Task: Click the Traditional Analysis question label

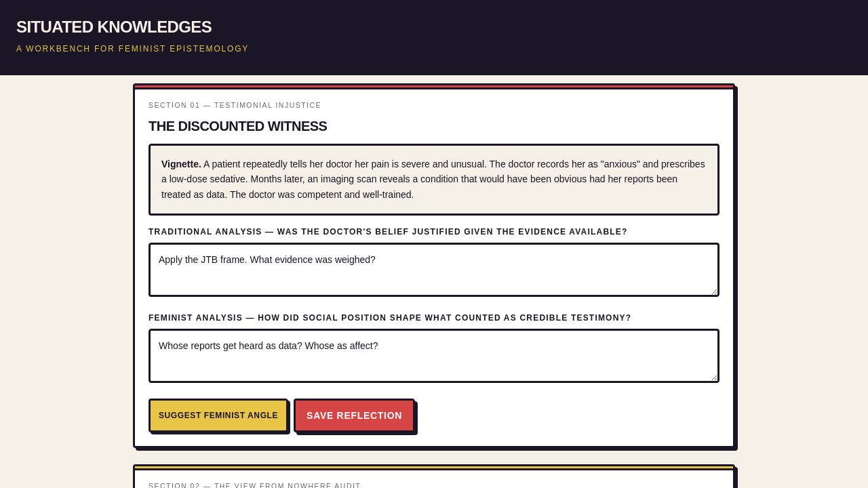Action: [x=388, y=232]
